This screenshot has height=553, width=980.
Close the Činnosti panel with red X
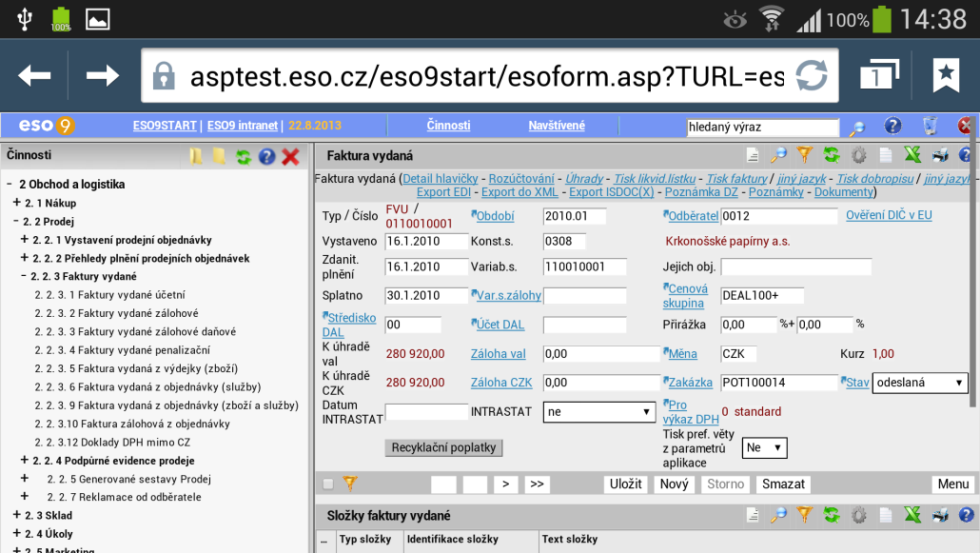click(x=290, y=157)
